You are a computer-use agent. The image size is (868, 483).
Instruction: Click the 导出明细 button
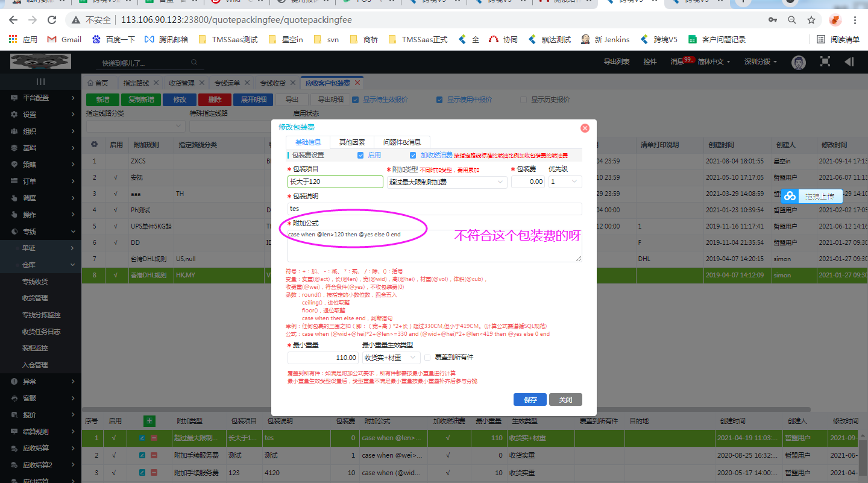click(x=330, y=100)
